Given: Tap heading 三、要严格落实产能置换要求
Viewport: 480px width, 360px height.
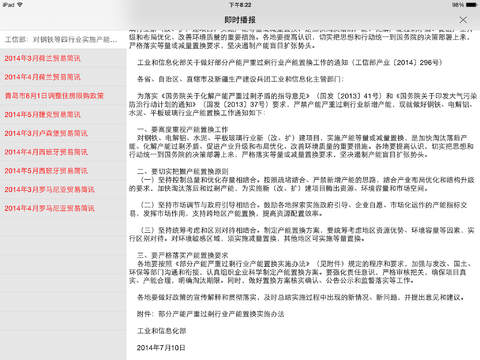Looking at the screenshot, I should pyautogui.click(x=183, y=255).
